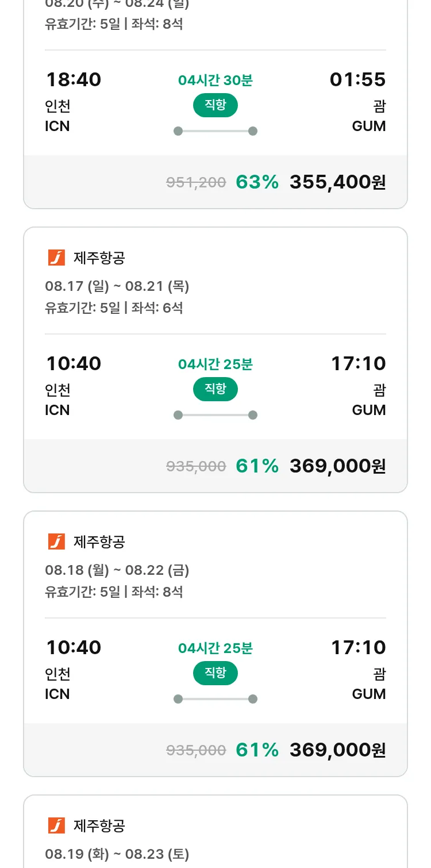The image size is (431, 868).
Task: Click Jeju Air logo on 08.19 flight card
Action: [x=56, y=825]
